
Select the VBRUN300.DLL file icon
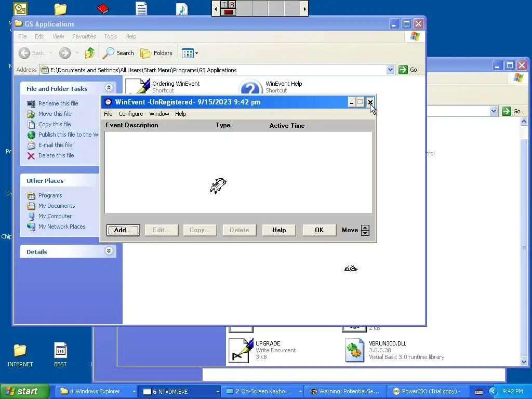coord(355,351)
